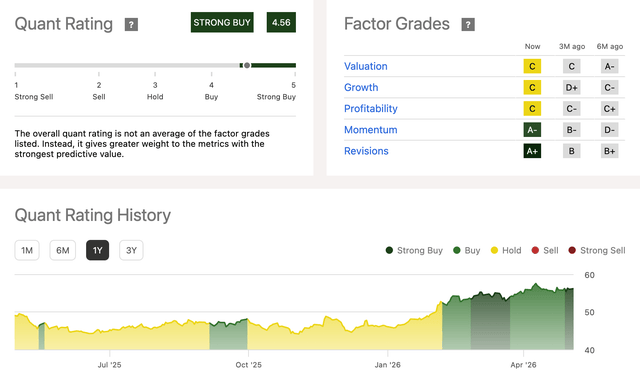Click the STRONG BUY rating badge
This screenshot has width=640, height=382.
tap(222, 22)
